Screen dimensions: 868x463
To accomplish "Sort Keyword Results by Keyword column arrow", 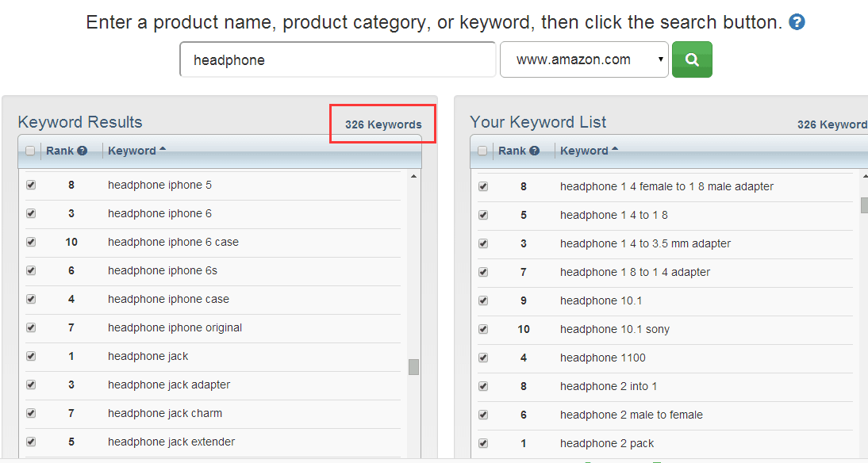I will point(163,149).
